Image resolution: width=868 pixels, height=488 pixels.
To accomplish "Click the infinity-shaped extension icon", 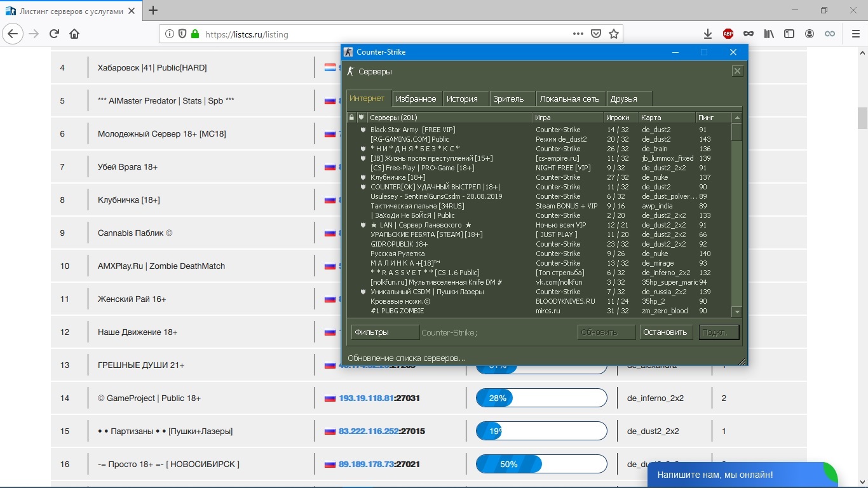I will (x=830, y=34).
